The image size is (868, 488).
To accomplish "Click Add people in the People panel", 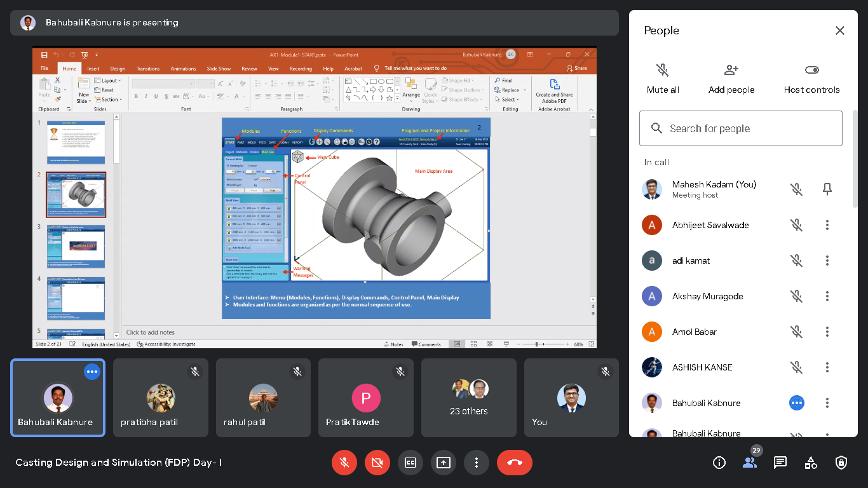I will point(731,78).
